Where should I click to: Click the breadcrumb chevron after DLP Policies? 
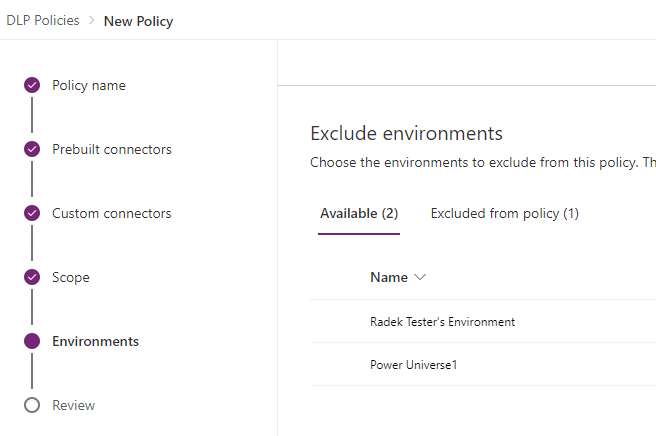92,20
